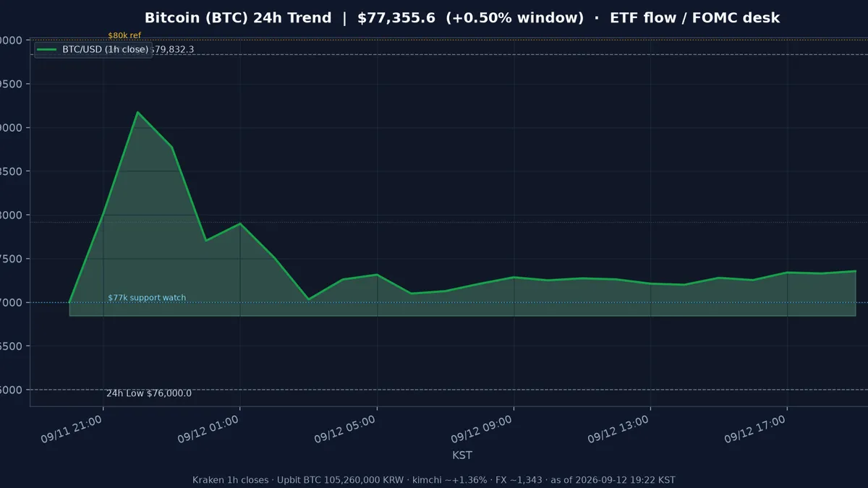This screenshot has height=488, width=868.
Task: Click the "24h Low $76,000.0" label
Action: pos(149,393)
